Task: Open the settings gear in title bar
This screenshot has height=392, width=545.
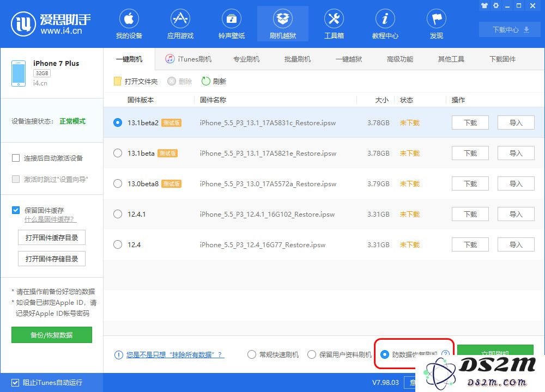Action: (x=496, y=5)
